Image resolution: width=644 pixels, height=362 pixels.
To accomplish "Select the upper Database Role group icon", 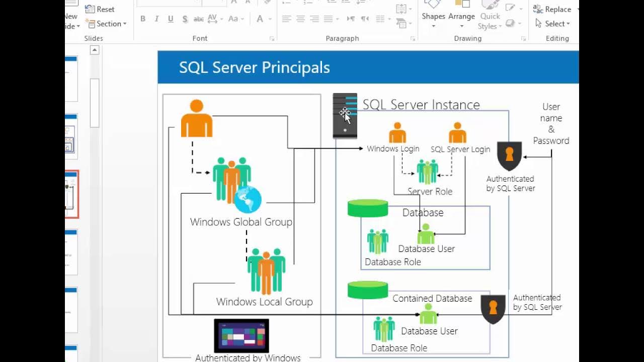I will [378, 241].
